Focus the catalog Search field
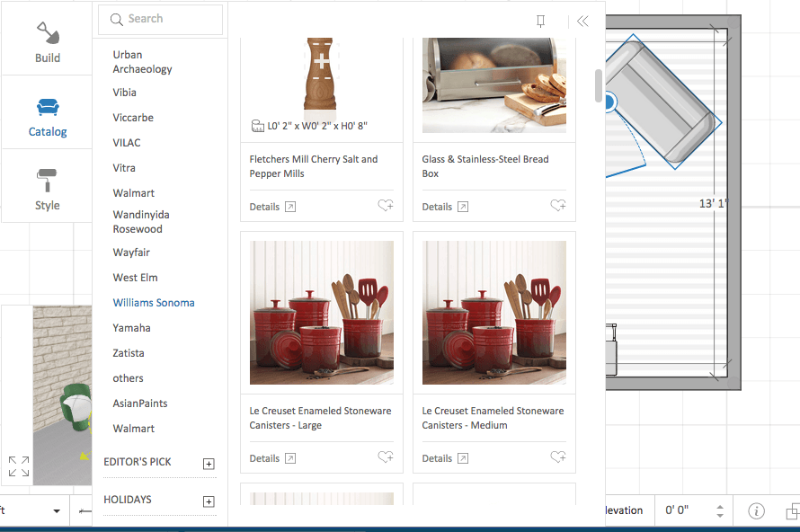800x532 pixels. click(x=161, y=20)
